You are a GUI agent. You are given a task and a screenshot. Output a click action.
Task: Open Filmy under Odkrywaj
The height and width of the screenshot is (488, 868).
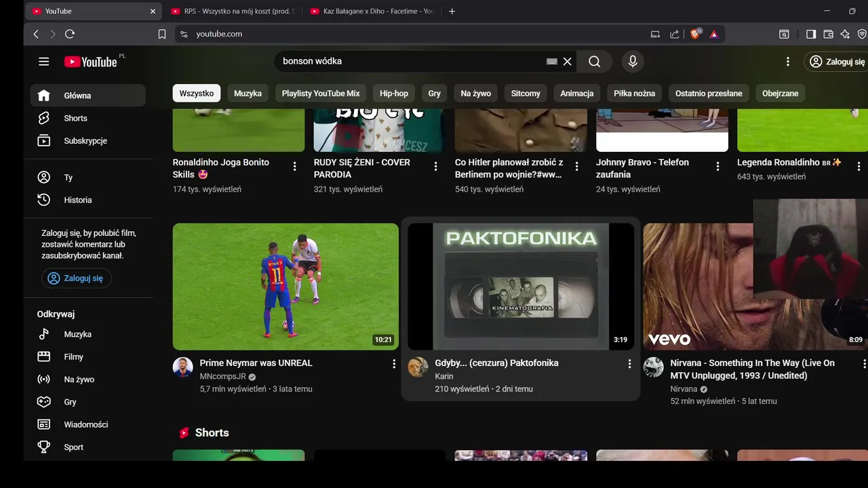(88, 357)
